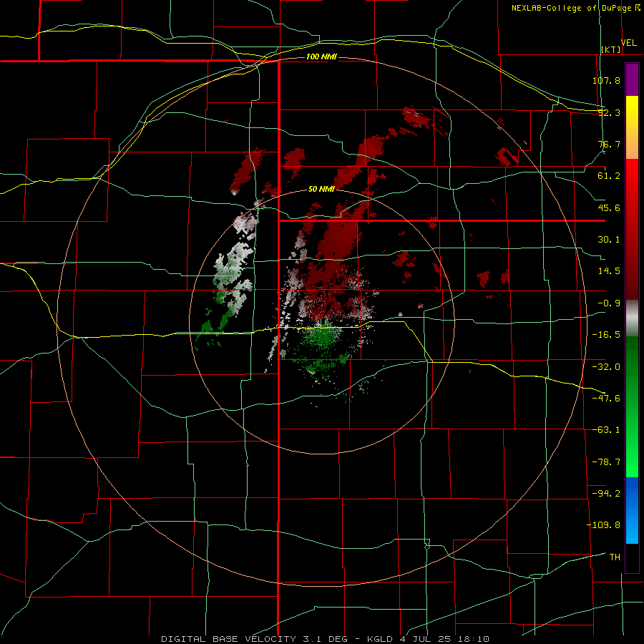Click the purple segment of the velocity color bar
The height and width of the screenshot is (644, 644).
[632, 79]
